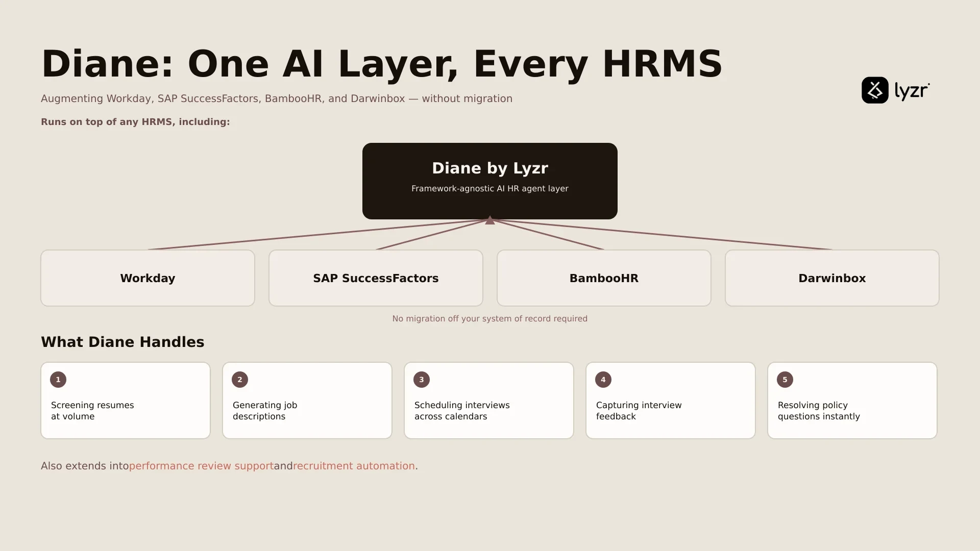Select the BambooHR card
This screenshot has height=551, width=980.
pyautogui.click(x=604, y=278)
